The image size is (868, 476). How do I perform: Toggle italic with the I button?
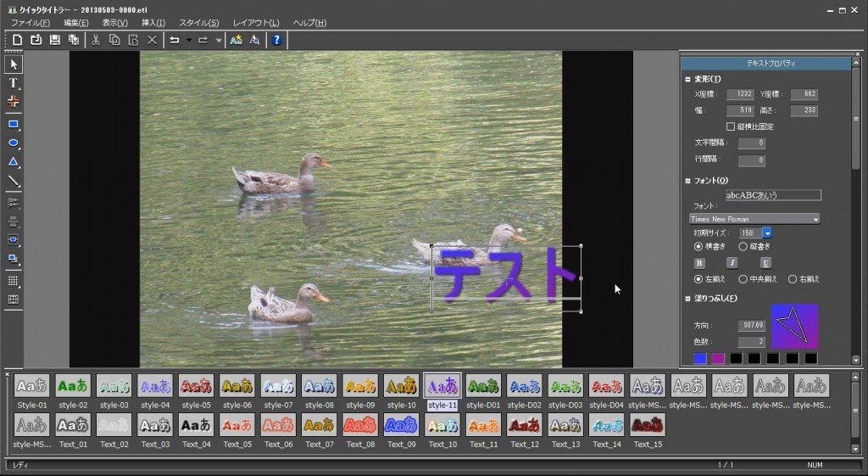(x=732, y=263)
